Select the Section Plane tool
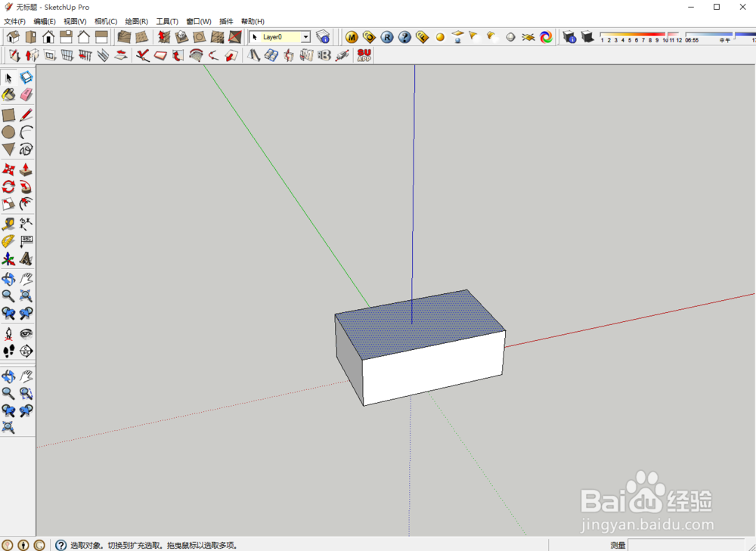The width and height of the screenshot is (756, 551). coord(26,351)
